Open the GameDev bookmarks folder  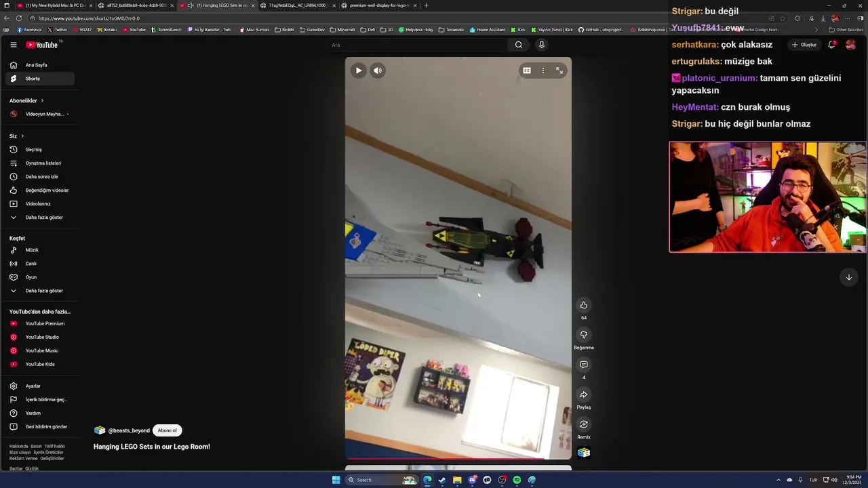click(x=313, y=30)
